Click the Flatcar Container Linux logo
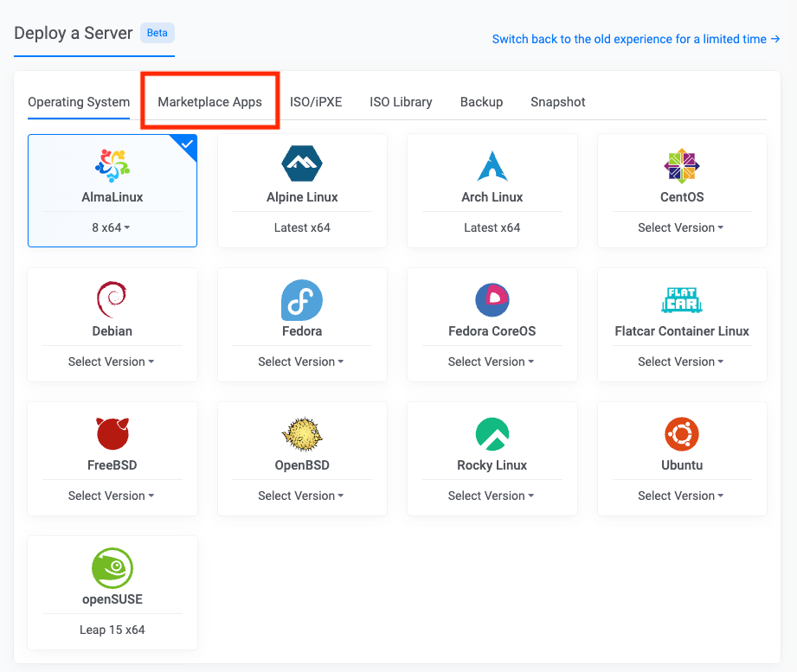The width and height of the screenshot is (797, 672). (x=682, y=300)
